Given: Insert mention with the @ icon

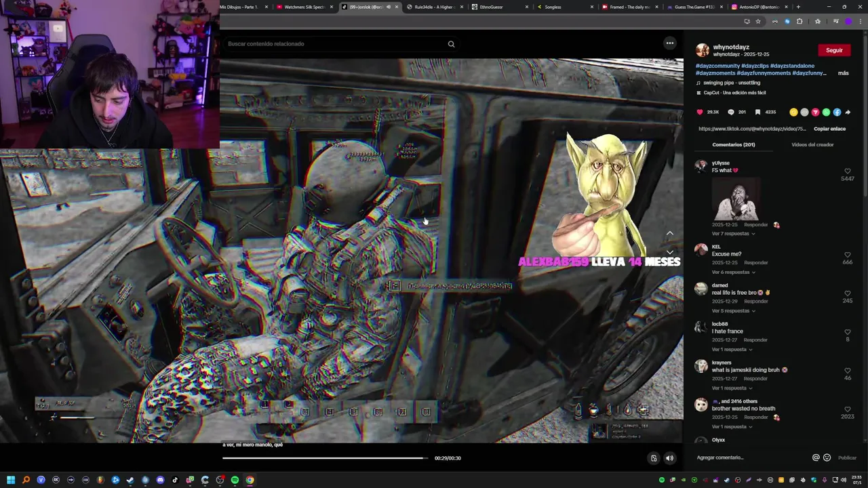Looking at the screenshot, I should point(816,457).
